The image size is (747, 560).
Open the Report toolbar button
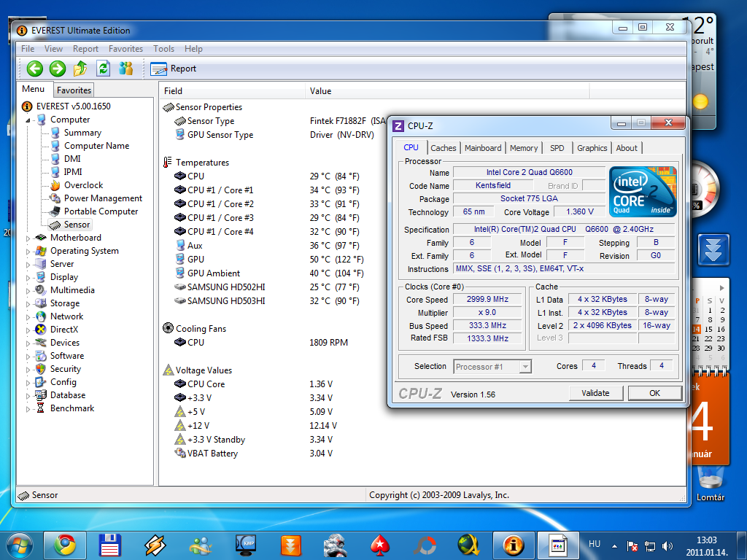pos(173,69)
